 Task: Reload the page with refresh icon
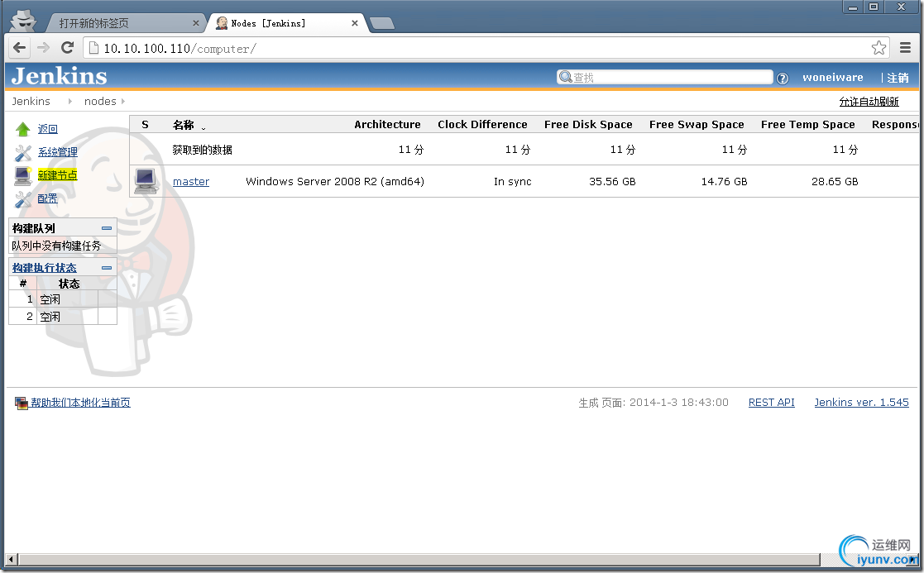point(67,48)
